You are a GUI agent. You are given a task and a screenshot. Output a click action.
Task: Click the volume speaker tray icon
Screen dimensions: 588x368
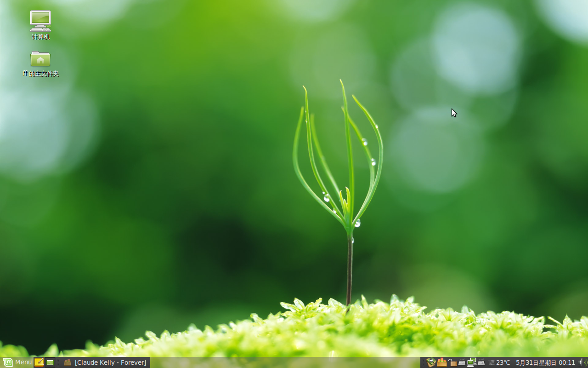[582, 362]
